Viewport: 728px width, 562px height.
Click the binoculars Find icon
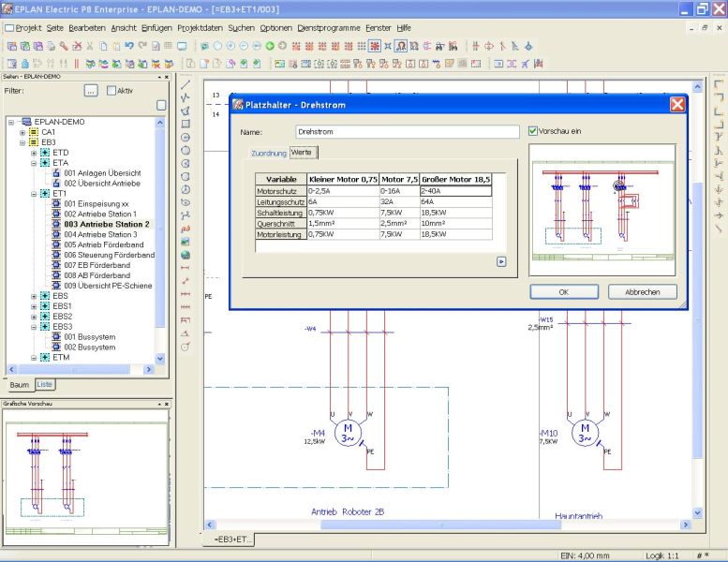(x=439, y=46)
